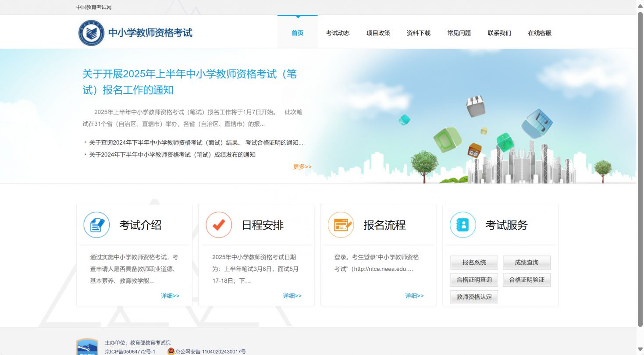The height and width of the screenshot is (355, 644).
Task: Click the 京公网安备 11040202430017号 link
Action: tap(210, 351)
